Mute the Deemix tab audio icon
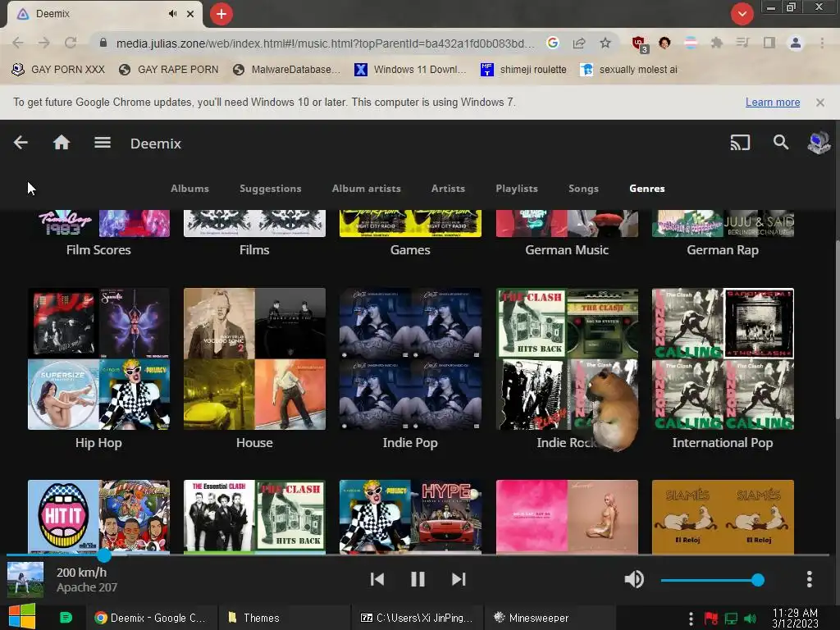The height and width of the screenshot is (630, 840). (172, 14)
